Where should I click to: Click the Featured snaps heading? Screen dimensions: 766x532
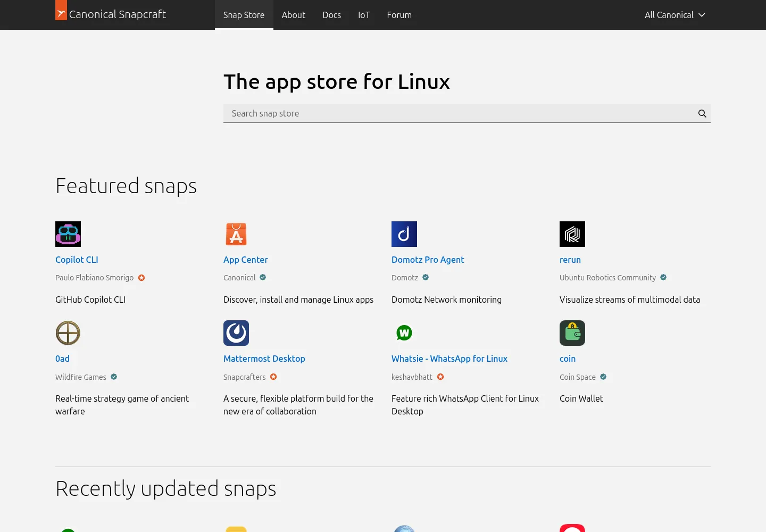coord(126,186)
